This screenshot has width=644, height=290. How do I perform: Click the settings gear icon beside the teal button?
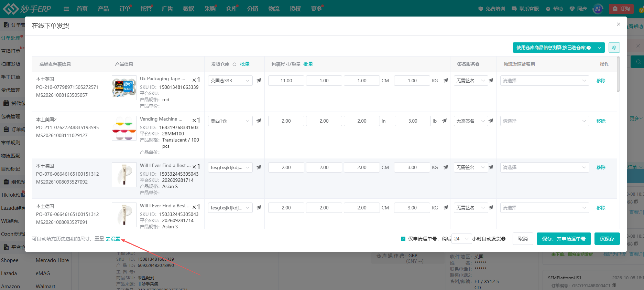[614, 48]
